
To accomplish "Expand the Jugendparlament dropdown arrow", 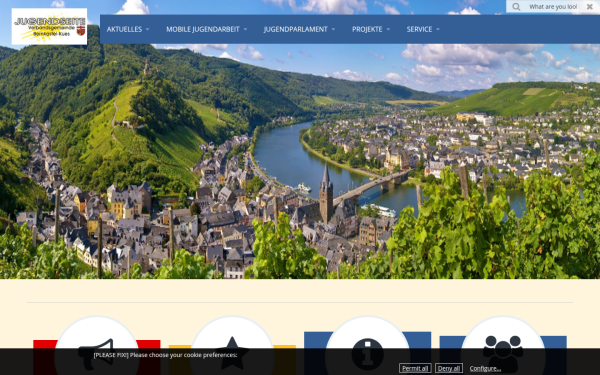I will pyautogui.click(x=333, y=29).
